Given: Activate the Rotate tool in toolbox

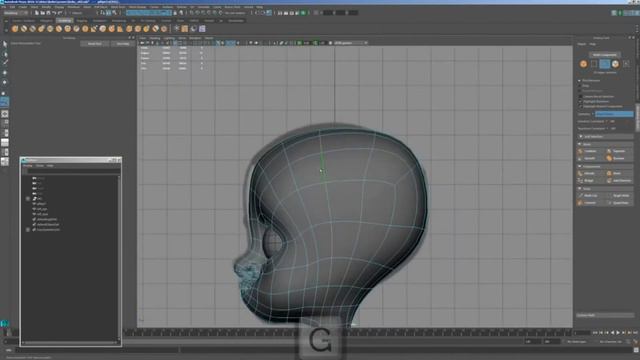Looking at the screenshot, I should pos(5,82).
